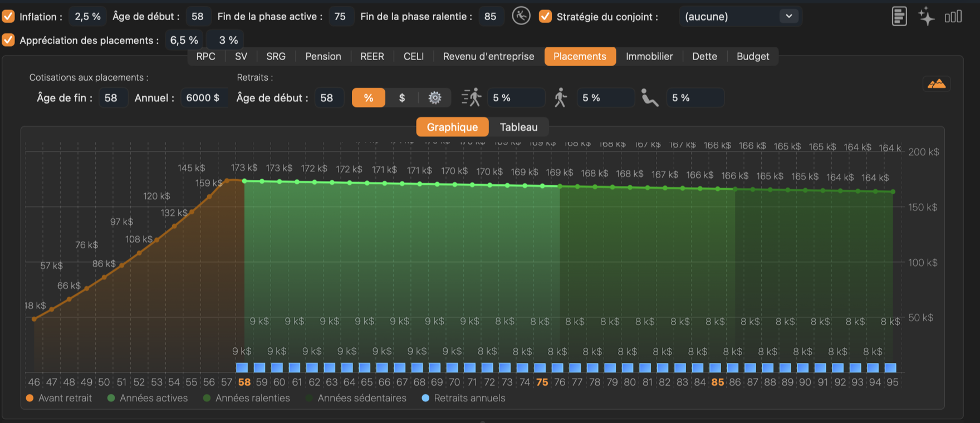This screenshot has height=423, width=980.
Task: Select the Budget tab
Action: pos(753,56)
